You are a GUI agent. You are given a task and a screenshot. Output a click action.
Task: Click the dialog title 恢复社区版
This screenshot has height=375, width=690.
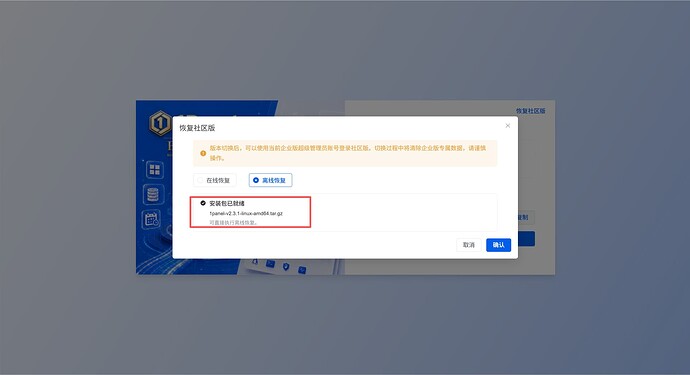coord(197,128)
